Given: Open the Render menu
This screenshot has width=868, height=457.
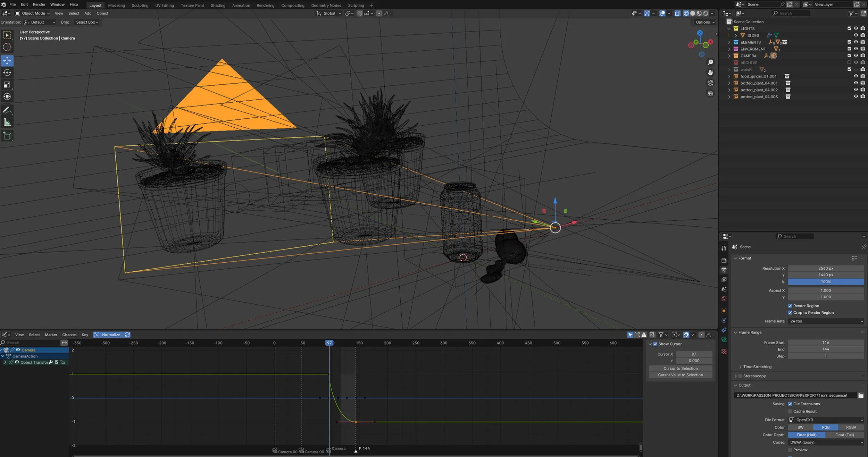Looking at the screenshot, I should pos(39,5).
